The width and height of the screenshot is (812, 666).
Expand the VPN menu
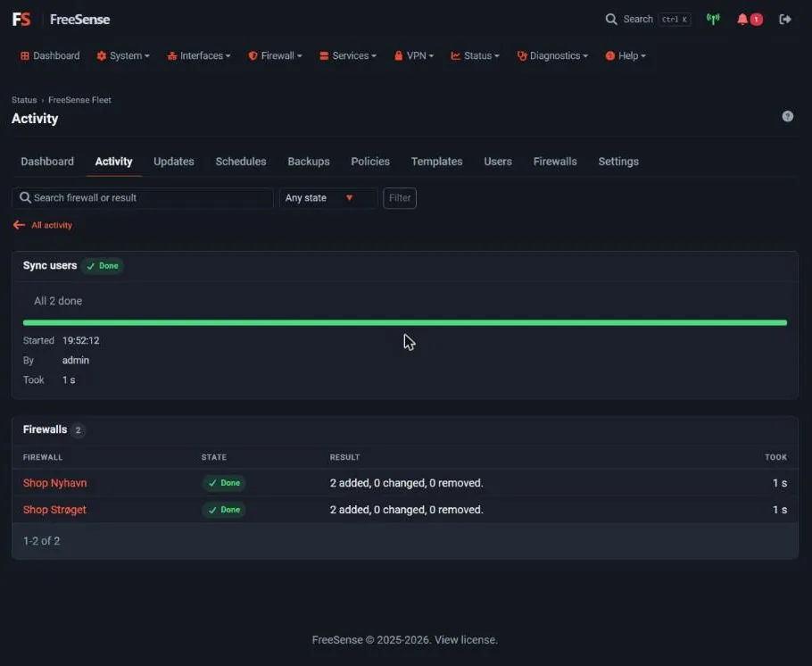tap(414, 55)
